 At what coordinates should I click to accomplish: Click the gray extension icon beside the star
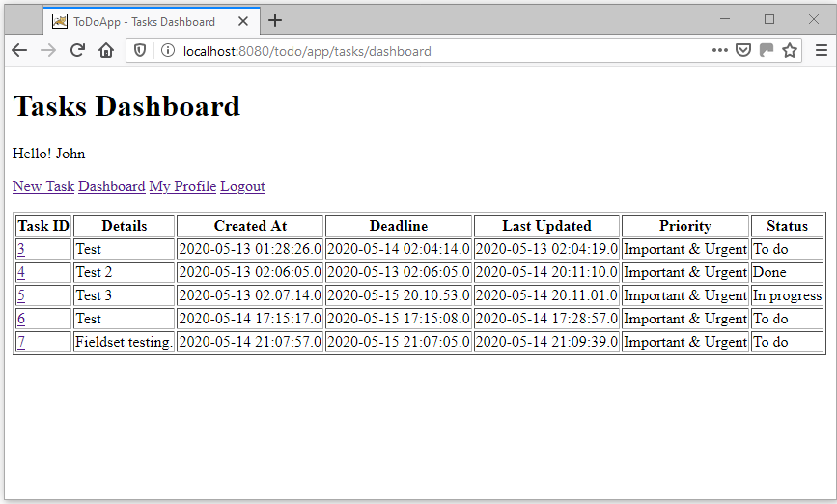click(767, 51)
